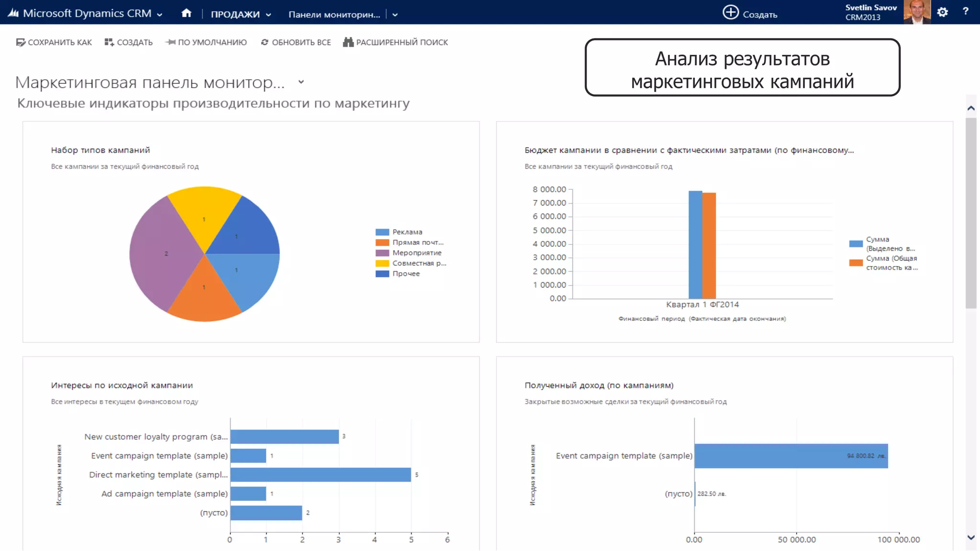Open the settings gear icon

942,12
